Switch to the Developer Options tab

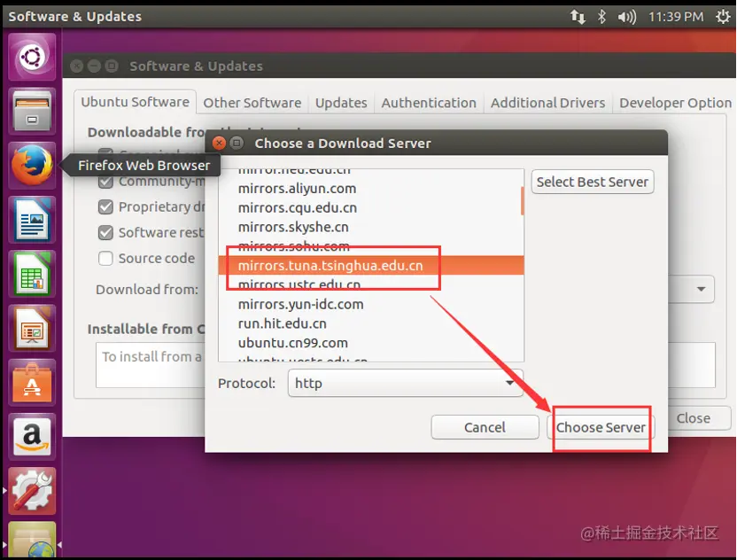coord(675,103)
